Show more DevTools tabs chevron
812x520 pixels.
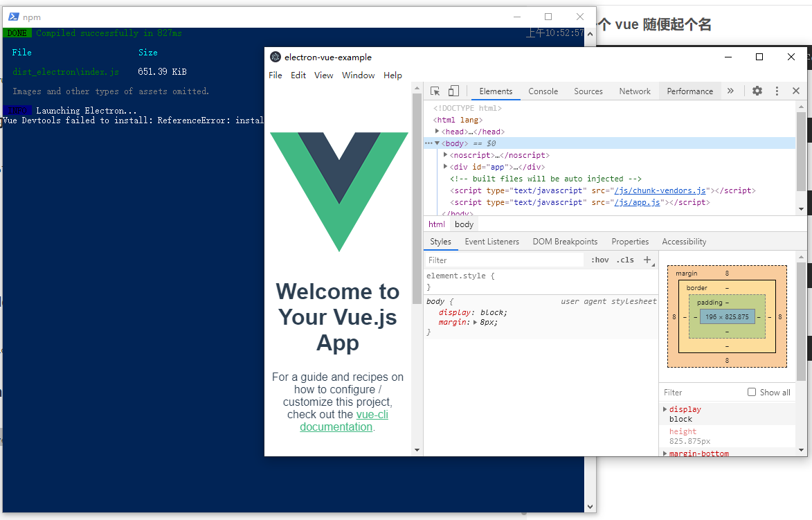[x=730, y=91]
